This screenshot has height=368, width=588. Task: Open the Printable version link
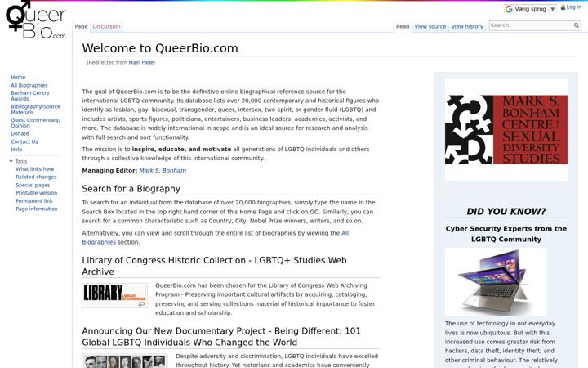(x=37, y=193)
